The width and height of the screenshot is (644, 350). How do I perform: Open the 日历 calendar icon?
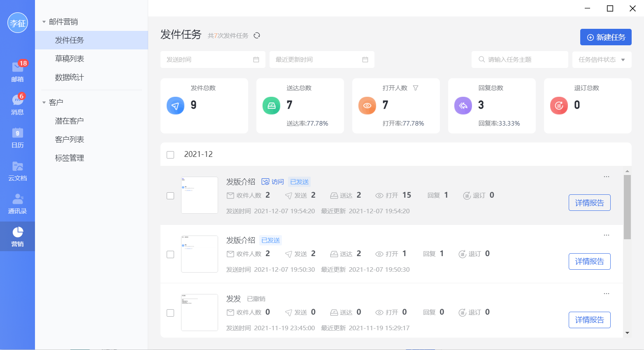17,137
